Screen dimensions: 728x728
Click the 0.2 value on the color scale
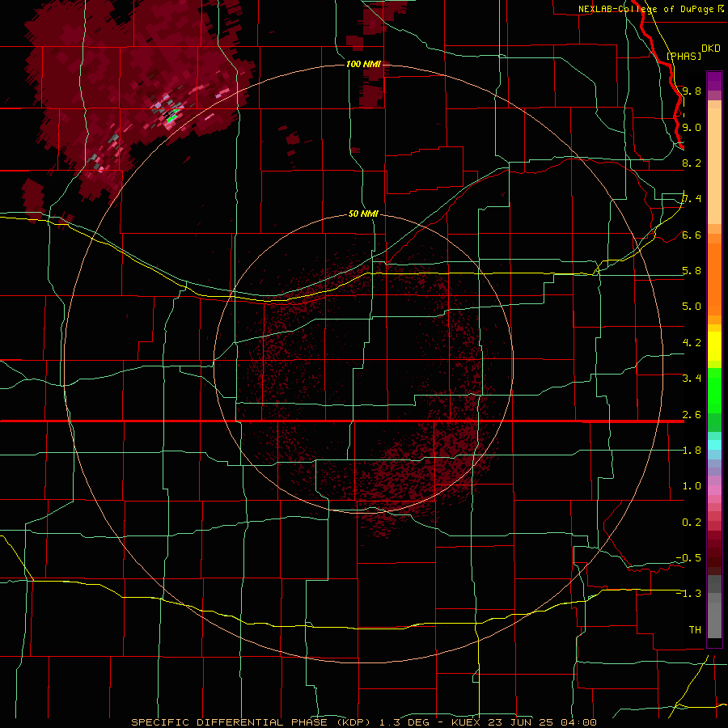pos(692,523)
